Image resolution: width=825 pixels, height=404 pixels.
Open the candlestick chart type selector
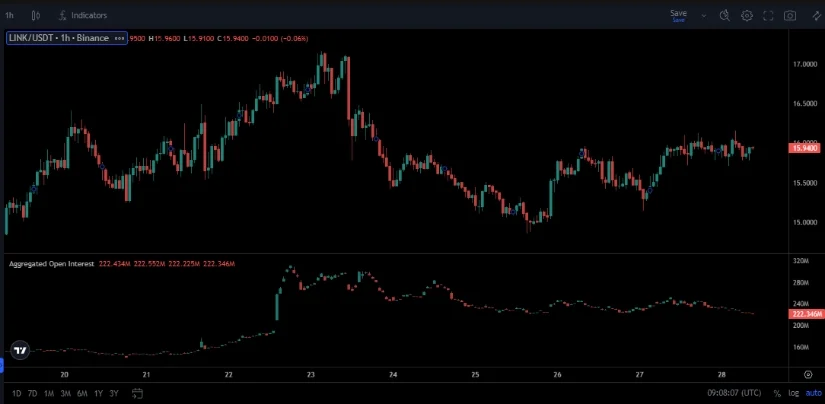click(x=36, y=15)
